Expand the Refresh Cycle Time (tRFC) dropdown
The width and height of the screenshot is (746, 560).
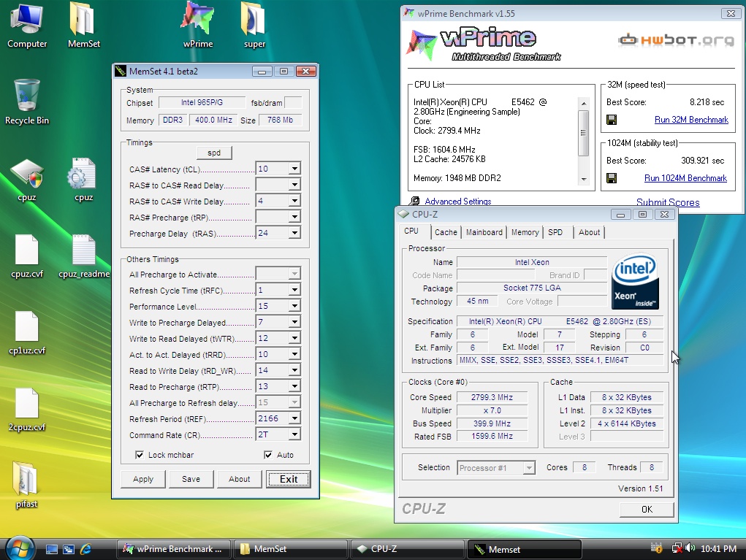click(295, 290)
